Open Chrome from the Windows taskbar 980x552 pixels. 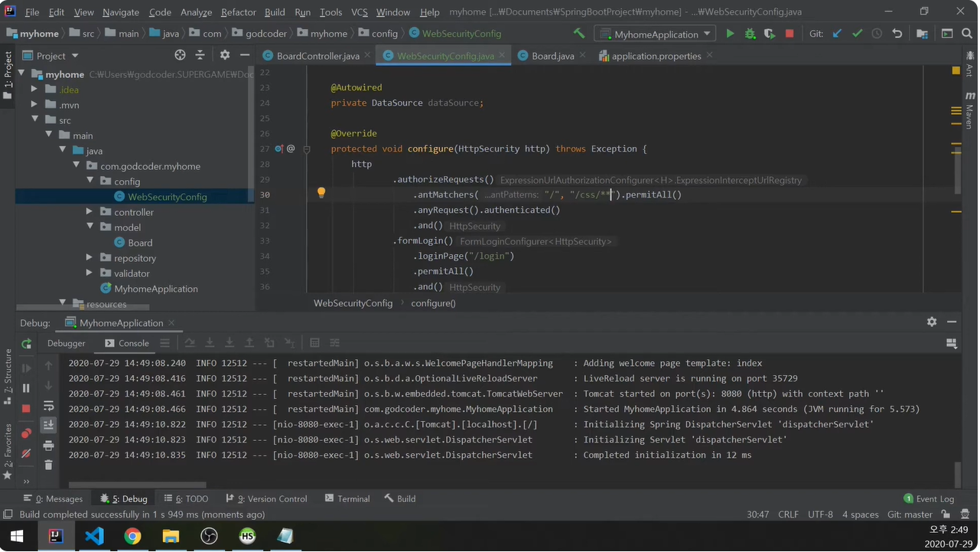coord(132,536)
